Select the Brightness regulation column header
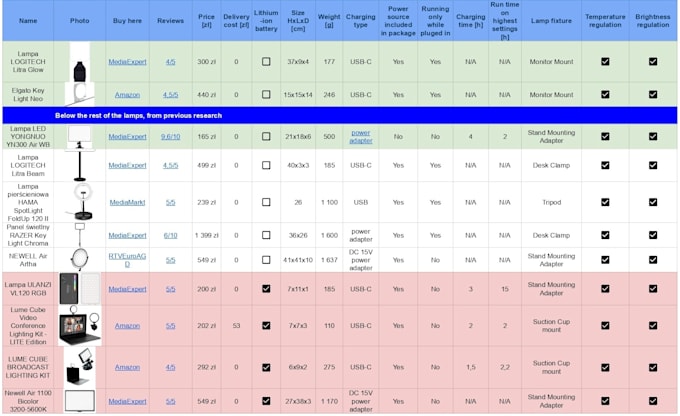The image size is (680, 416). (x=653, y=21)
